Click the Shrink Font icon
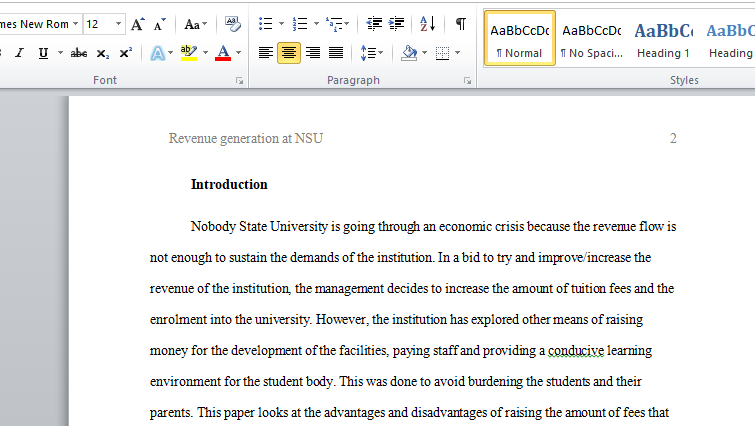 [159, 24]
